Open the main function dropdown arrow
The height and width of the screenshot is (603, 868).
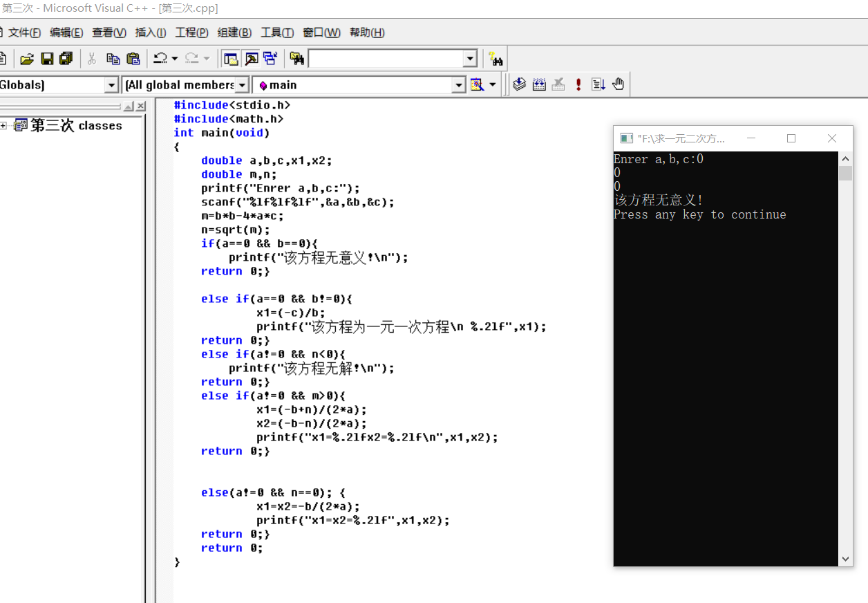pyautogui.click(x=459, y=85)
